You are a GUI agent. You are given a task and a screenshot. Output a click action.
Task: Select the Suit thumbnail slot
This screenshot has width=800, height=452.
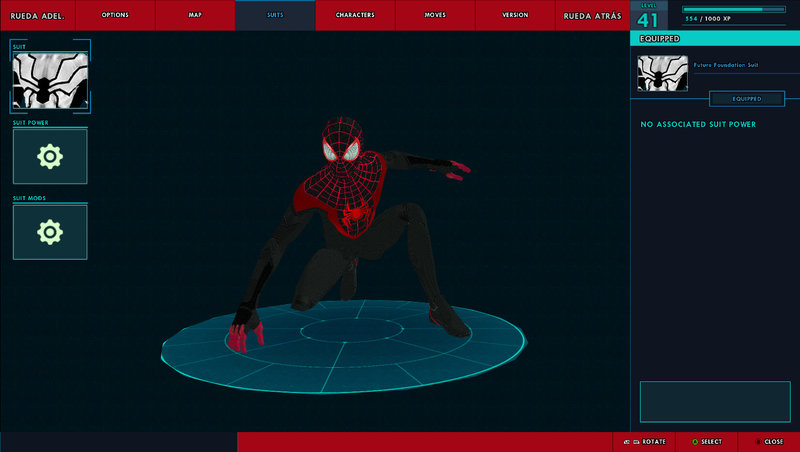coord(50,80)
